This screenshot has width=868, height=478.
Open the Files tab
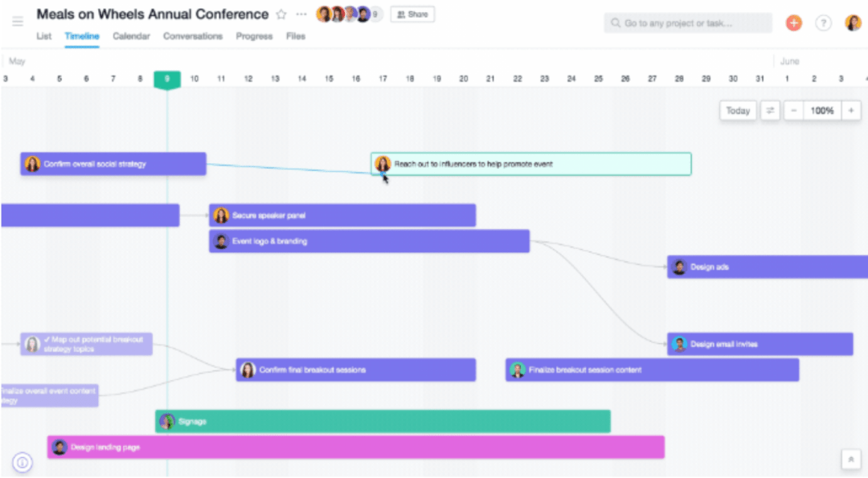click(x=296, y=36)
